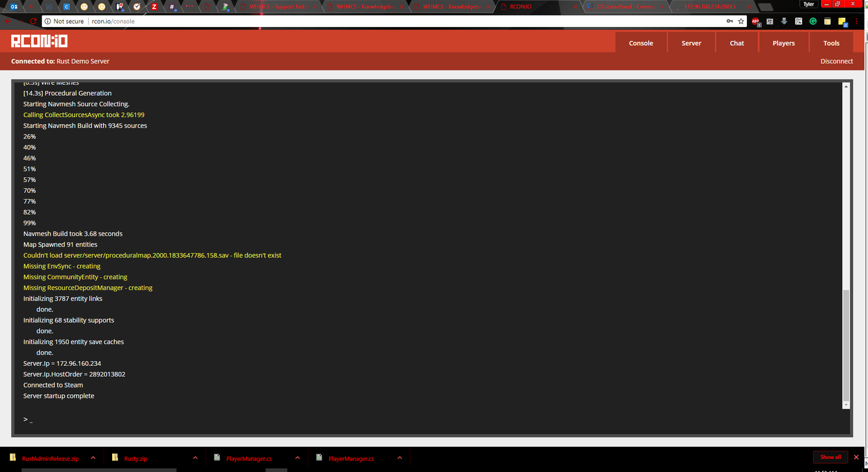This screenshot has width=868, height=472.
Task: Click the saved password key icon
Action: click(729, 21)
